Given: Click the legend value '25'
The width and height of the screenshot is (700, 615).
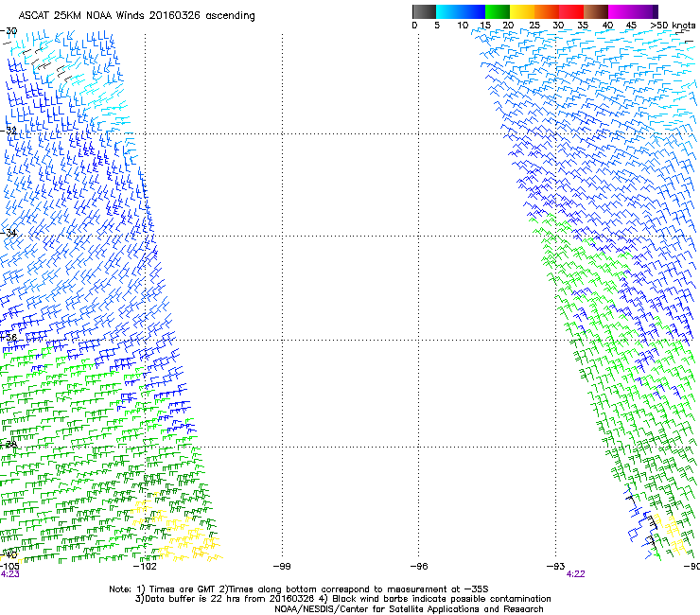Looking at the screenshot, I should (x=534, y=26).
